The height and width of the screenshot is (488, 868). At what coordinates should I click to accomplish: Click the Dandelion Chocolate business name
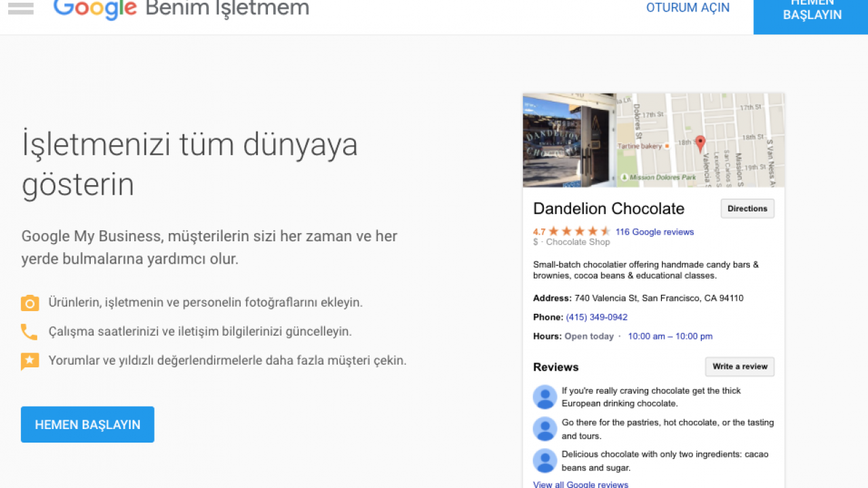click(609, 209)
